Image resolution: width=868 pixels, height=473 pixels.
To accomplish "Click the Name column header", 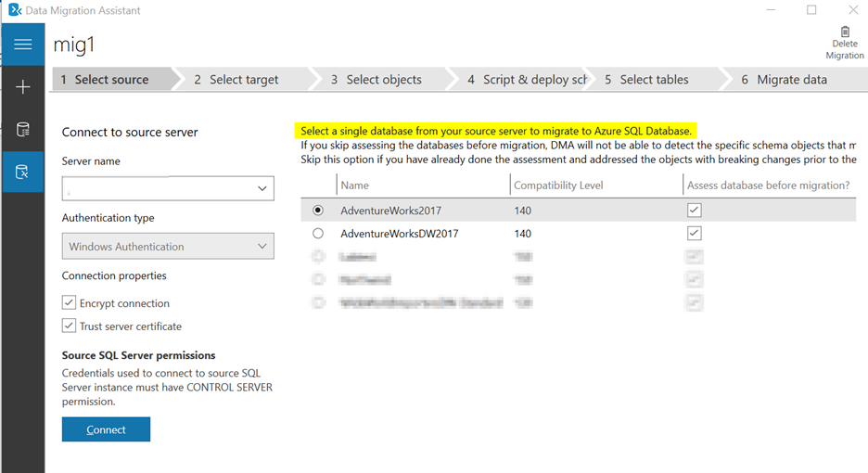I will (x=355, y=185).
